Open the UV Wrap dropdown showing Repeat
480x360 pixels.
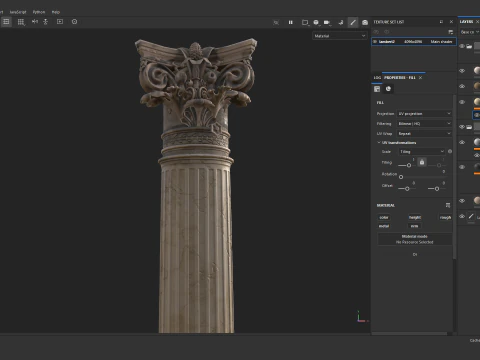point(424,134)
